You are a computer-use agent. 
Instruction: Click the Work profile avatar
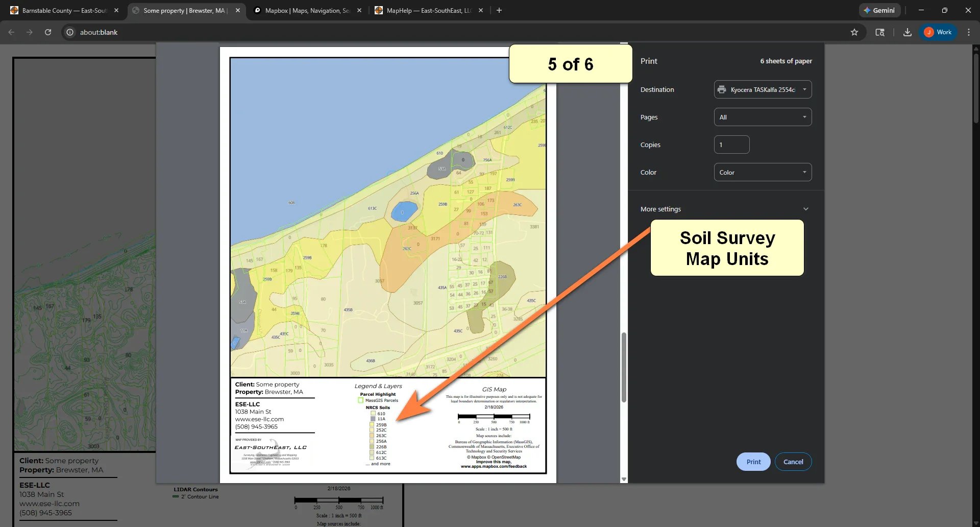(x=937, y=32)
